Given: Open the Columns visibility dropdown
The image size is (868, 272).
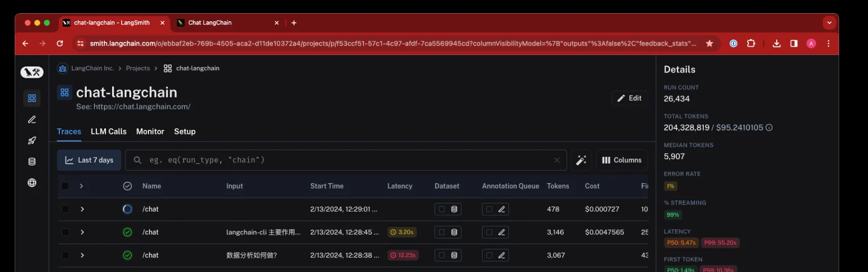Looking at the screenshot, I should click(x=622, y=160).
